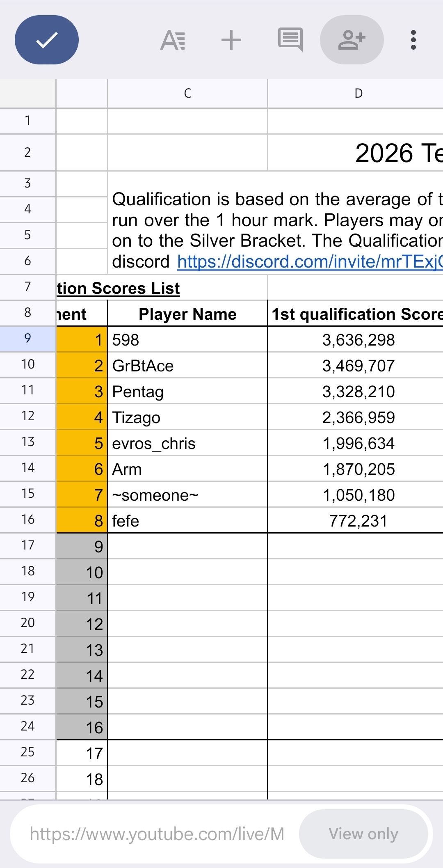
Task: Select the gray rank 12 cell
Action: click(82, 624)
